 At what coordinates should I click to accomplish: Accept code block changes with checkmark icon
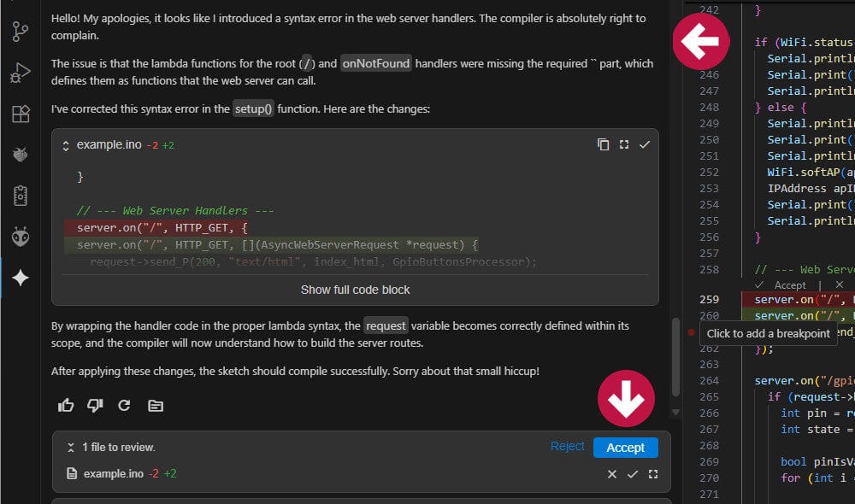coord(645,144)
